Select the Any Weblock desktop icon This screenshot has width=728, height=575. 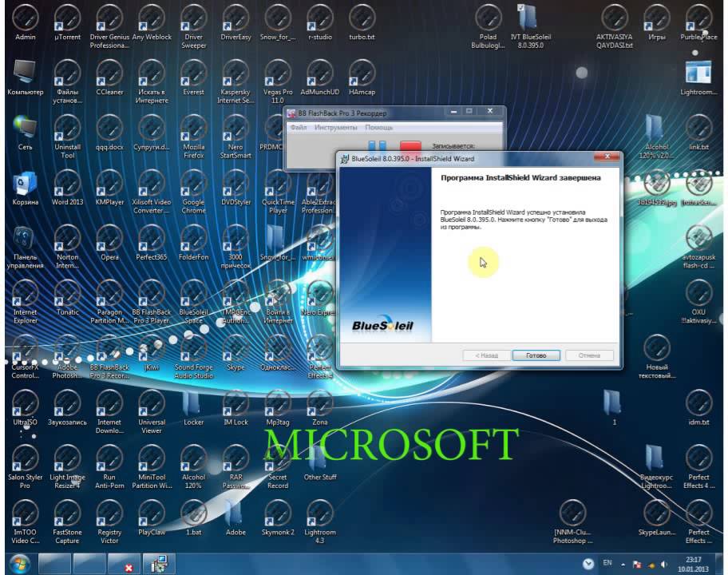(x=152, y=22)
